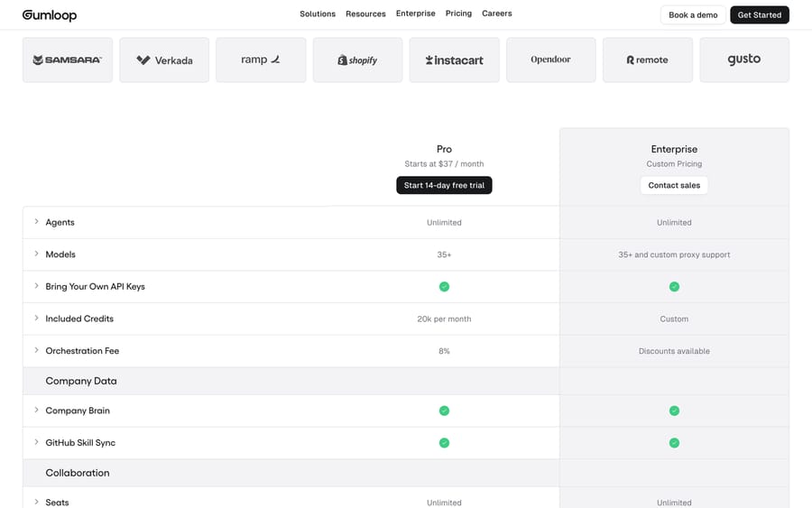
Task: Go to the Enterprise page
Action: (415, 14)
